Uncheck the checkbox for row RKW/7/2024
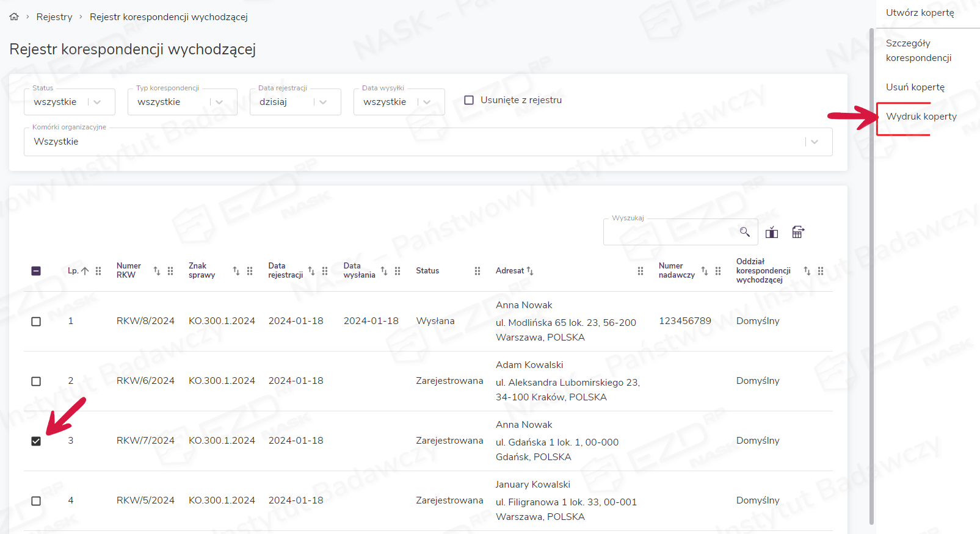Image resolution: width=980 pixels, height=534 pixels. click(x=36, y=441)
